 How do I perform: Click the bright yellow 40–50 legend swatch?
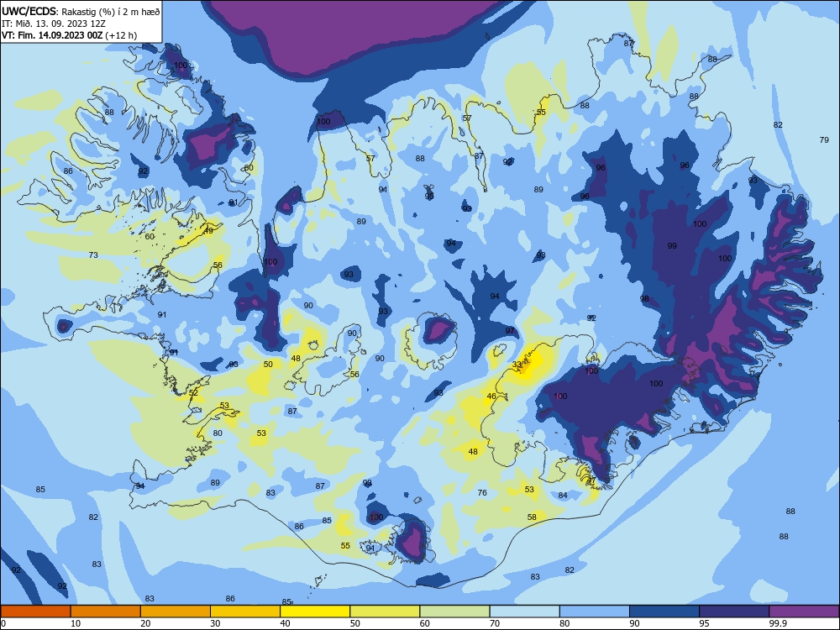point(315,612)
